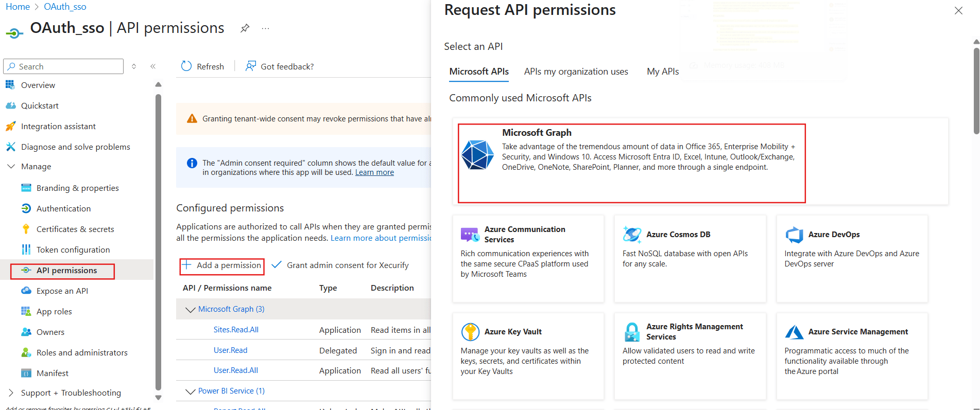Open App roles
The width and height of the screenshot is (980, 410).
point(54,311)
